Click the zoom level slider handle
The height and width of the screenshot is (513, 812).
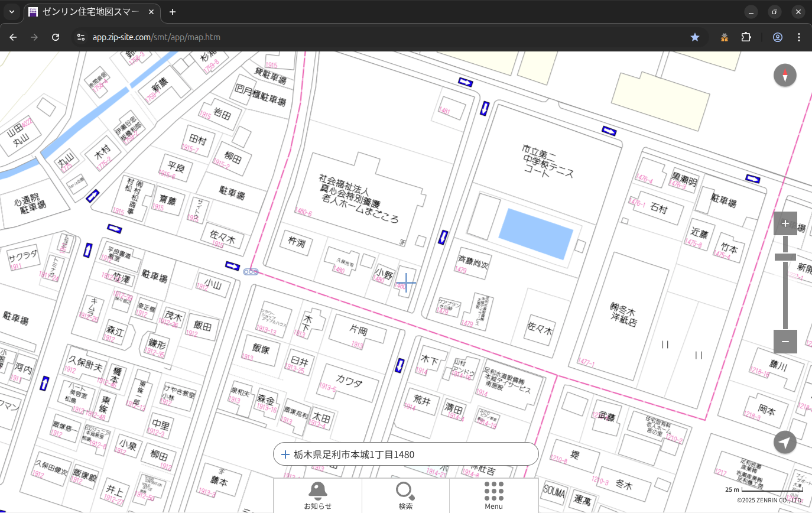[x=785, y=256]
